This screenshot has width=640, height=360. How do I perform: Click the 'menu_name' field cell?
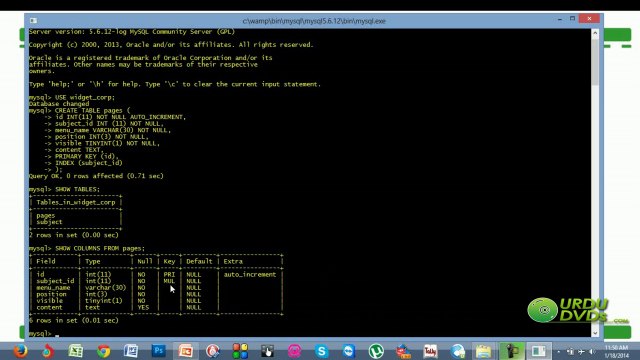(x=53, y=287)
